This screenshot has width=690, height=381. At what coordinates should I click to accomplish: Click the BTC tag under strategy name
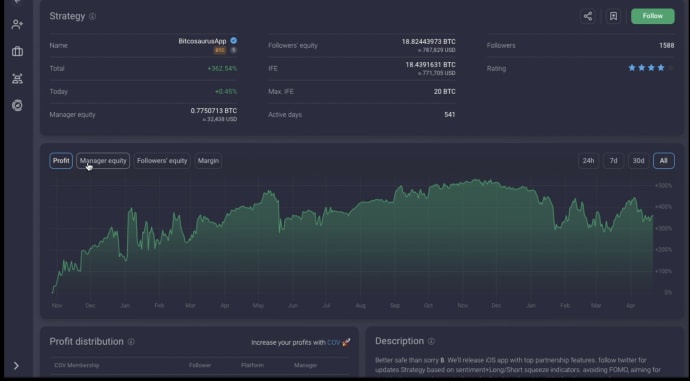(220, 50)
